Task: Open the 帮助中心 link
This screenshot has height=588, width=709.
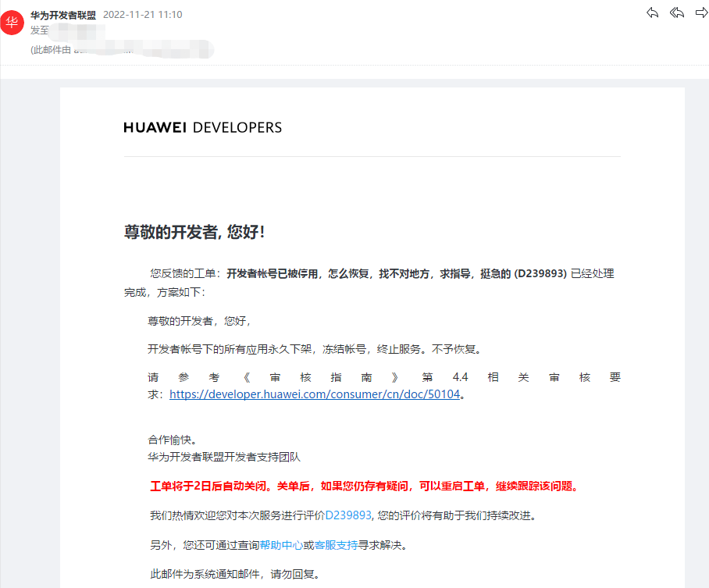Action: tap(281, 545)
